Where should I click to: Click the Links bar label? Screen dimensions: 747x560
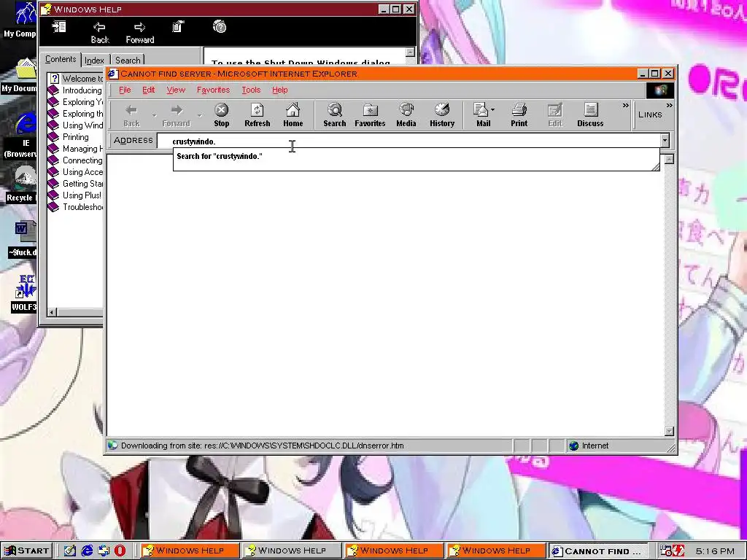click(650, 114)
